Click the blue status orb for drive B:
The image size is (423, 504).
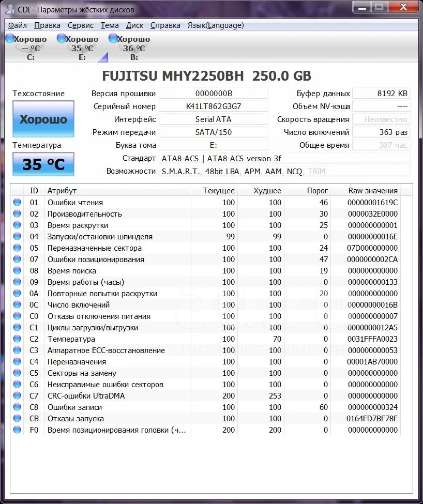tap(113, 38)
